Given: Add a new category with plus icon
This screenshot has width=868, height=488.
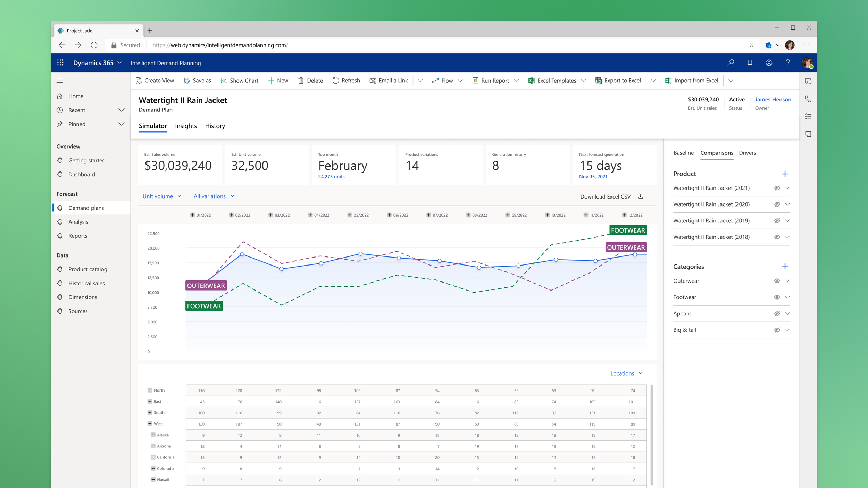Looking at the screenshot, I should (785, 266).
